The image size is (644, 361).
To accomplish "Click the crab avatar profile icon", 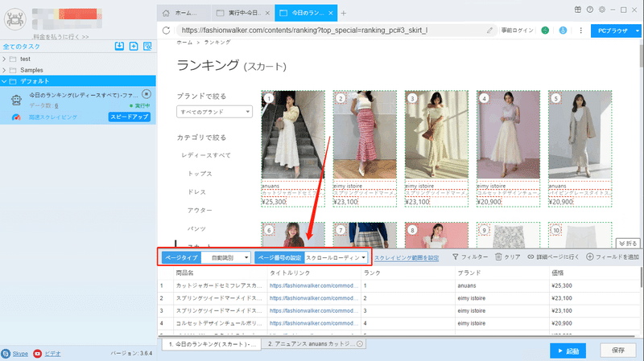I will pyautogui.click(x=15, y=18).
